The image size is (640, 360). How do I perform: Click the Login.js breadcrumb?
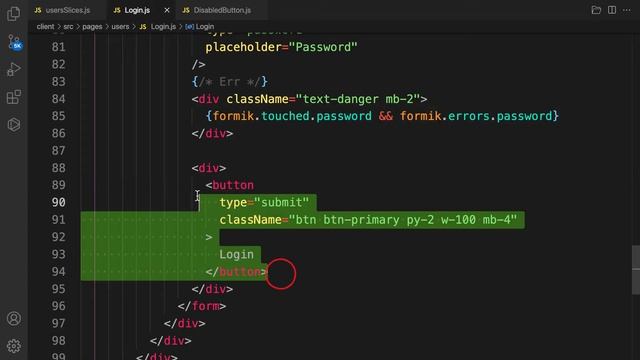pyautogui.click(x=158, y=27)
